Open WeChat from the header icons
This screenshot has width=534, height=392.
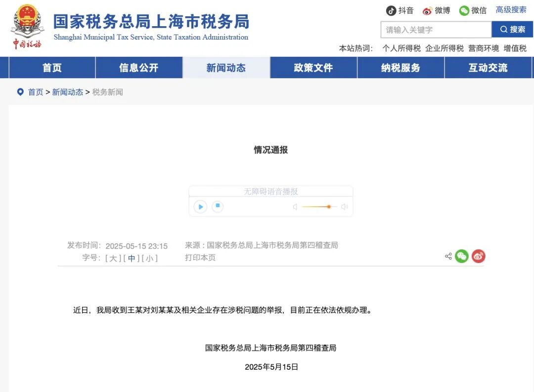(464, 10)
